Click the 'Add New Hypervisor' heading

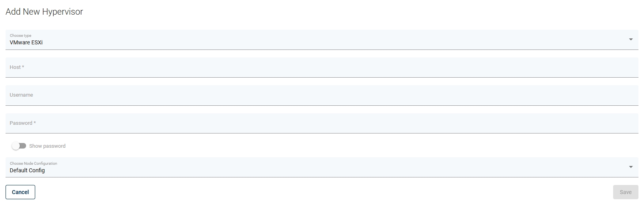point(44,12)
